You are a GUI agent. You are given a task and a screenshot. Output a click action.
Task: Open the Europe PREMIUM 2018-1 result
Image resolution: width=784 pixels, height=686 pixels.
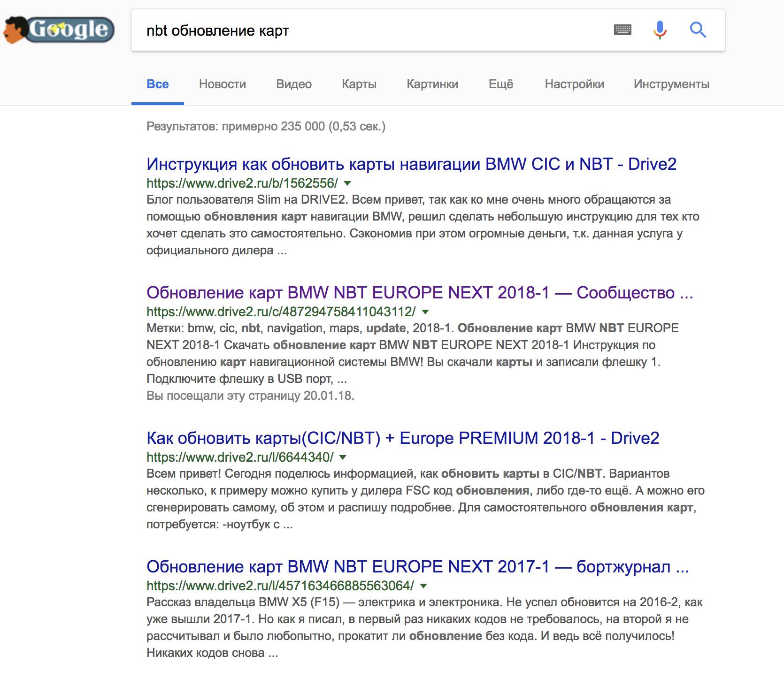pos(403,438)
